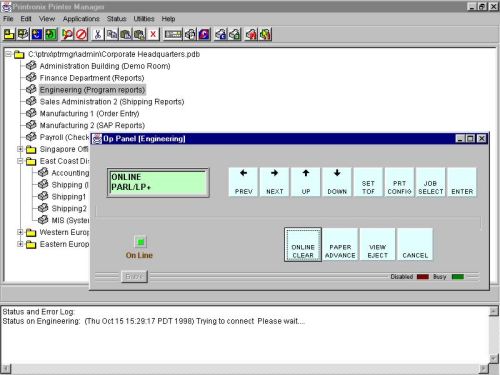Click the operator panel toolbar icon

pos(173,34)
